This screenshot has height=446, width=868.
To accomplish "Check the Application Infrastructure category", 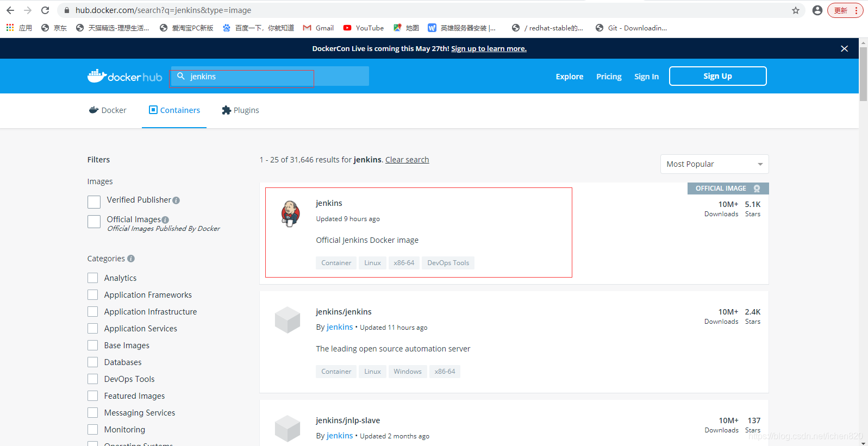I will (93, 312).
